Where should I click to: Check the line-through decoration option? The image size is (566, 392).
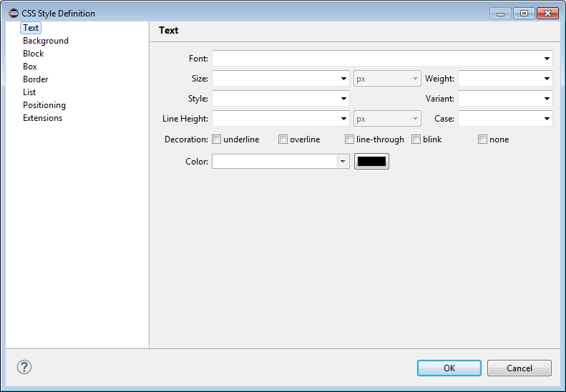point(349,139)
